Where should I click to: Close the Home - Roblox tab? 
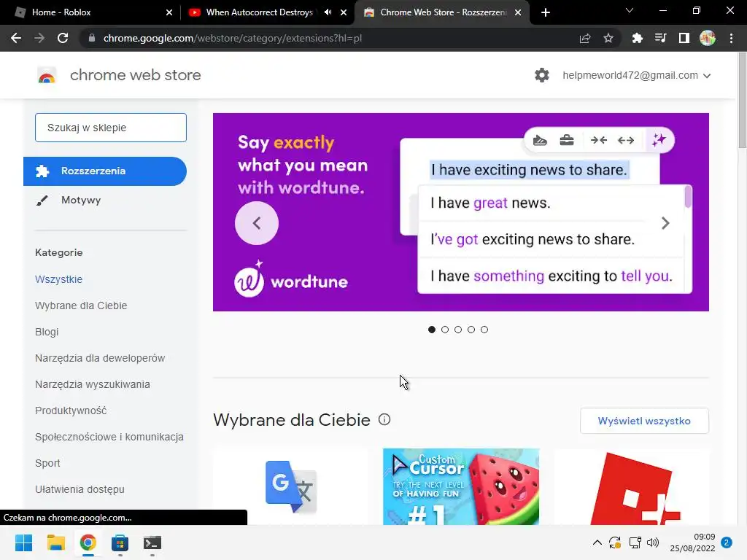(169, 12)
